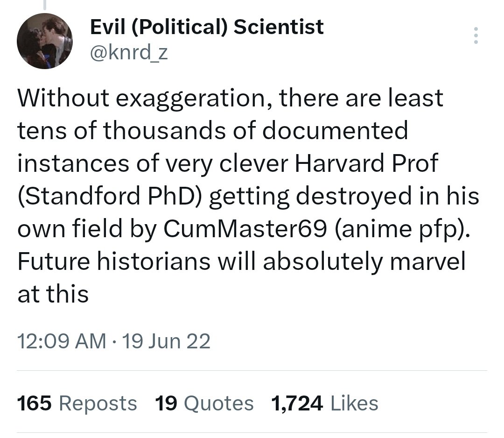Click the final words "at this"
504x438 pixels.
53,294
